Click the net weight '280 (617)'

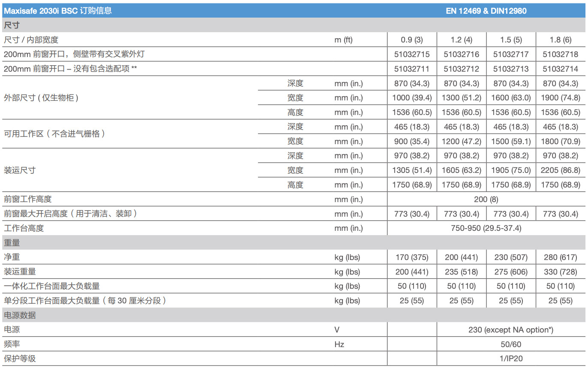[x=561, y=257]
